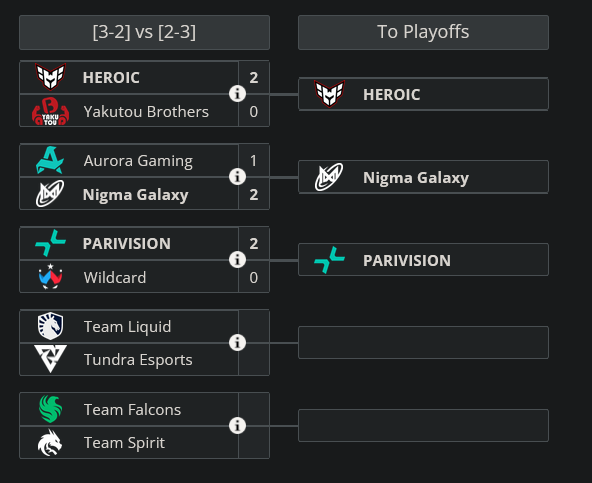Click the Tundra Esports triangle logo
Viewport: 592px width, 483px height.
click(x=50, y=358)
